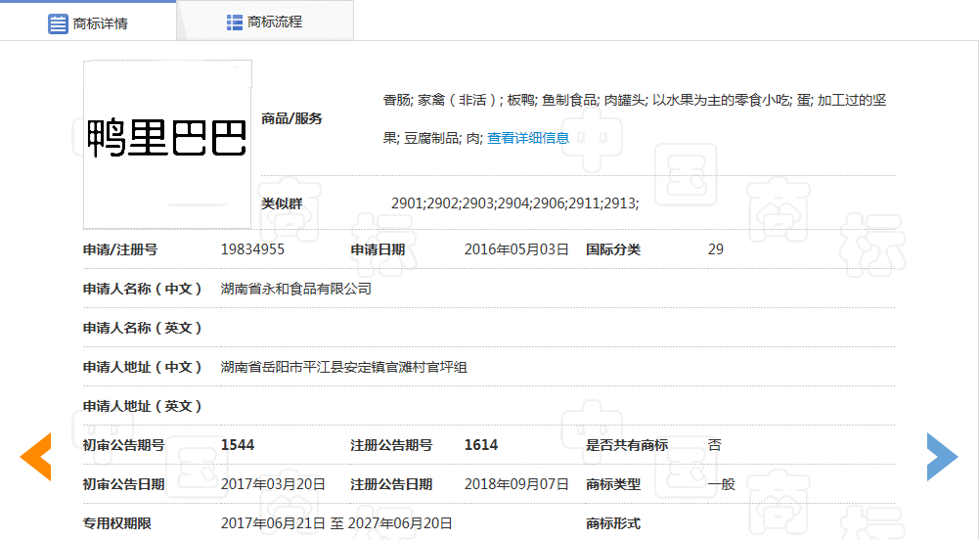Go to previous record with orange arrow
The width and height of the screenshot is (980, 540).
click(x=35, y=457)
